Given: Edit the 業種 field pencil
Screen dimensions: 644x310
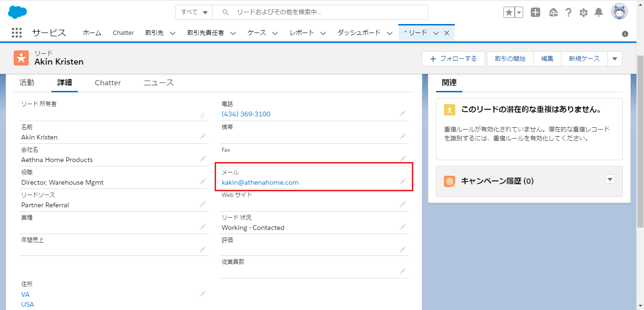Looking at the screenshot, I should [202, 227].
